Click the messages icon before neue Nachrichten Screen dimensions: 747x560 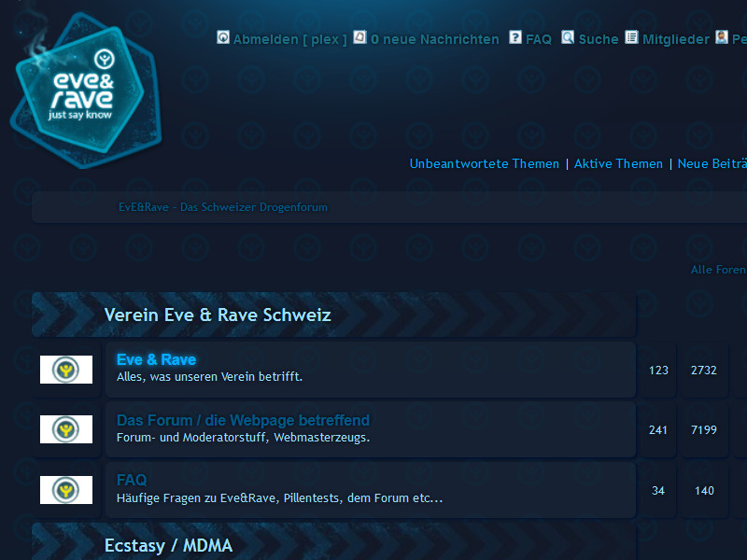pos(359,37)
